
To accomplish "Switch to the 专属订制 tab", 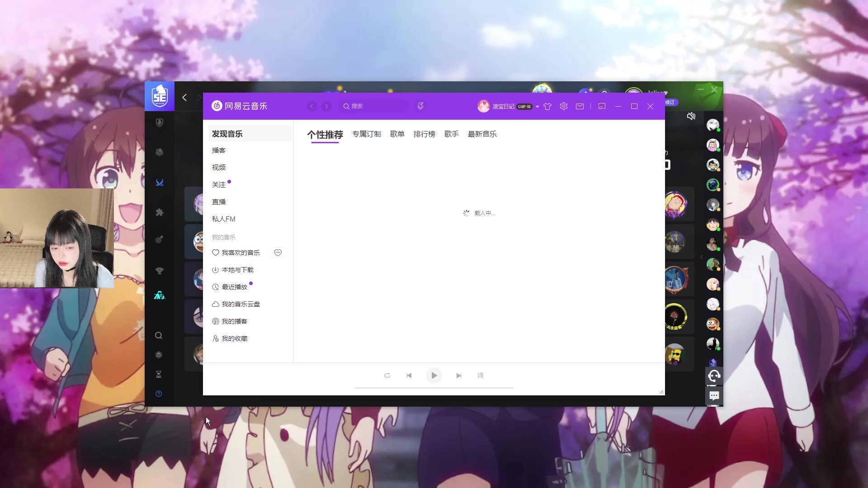I will (367, 134).
